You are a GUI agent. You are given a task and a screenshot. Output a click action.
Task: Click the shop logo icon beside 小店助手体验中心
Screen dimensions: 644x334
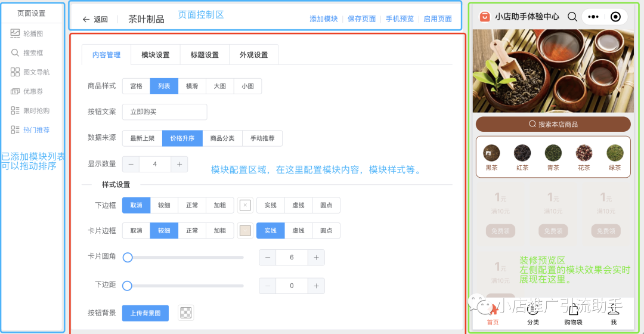pyautogui.click(x=485, y=17)
